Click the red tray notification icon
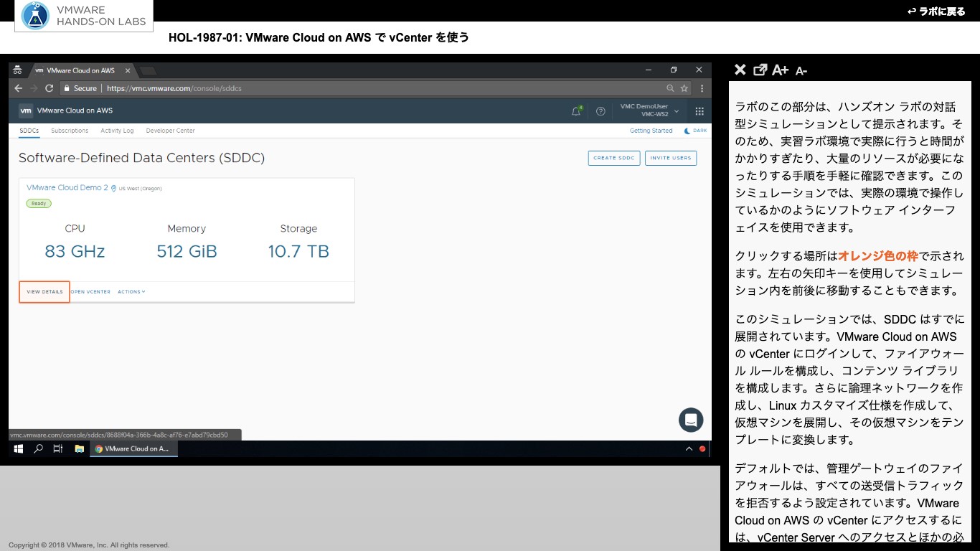Screen dimensions: 980x551 (x=702, y=449)
